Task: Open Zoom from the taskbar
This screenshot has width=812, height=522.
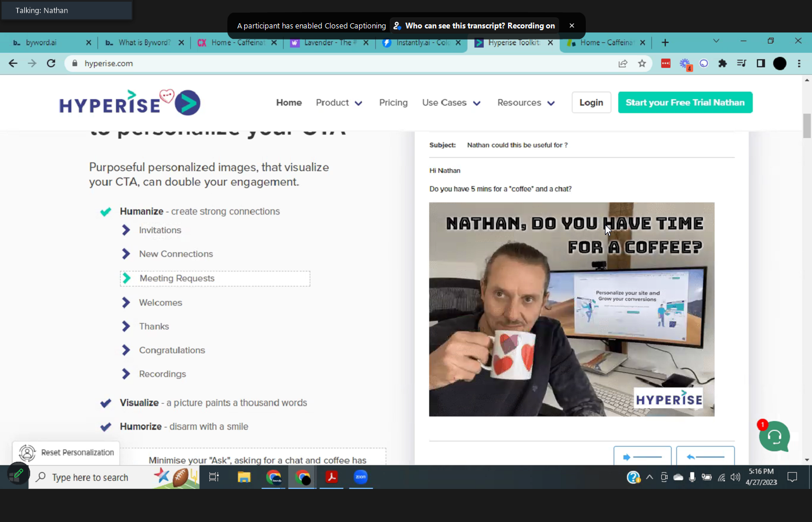Action: tap(361, 477)
